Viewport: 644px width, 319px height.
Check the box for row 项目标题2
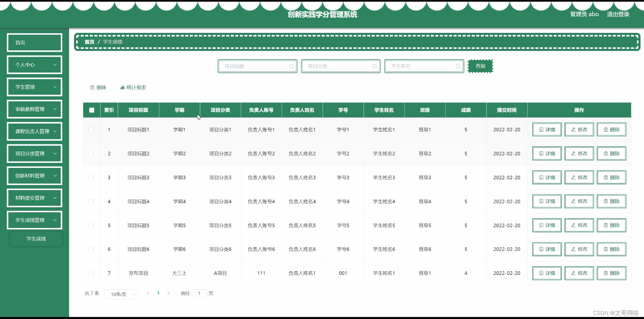pos(91,153)
